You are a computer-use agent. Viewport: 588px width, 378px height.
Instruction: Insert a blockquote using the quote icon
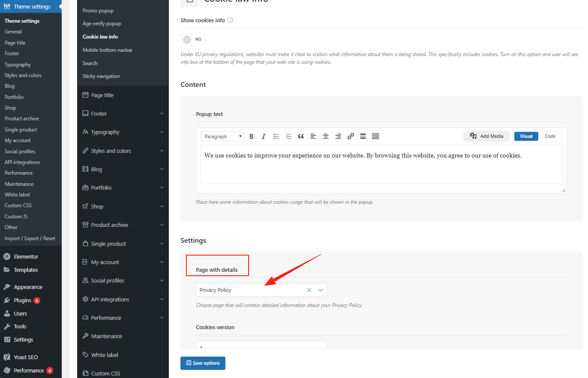click(x=301, y=136)
